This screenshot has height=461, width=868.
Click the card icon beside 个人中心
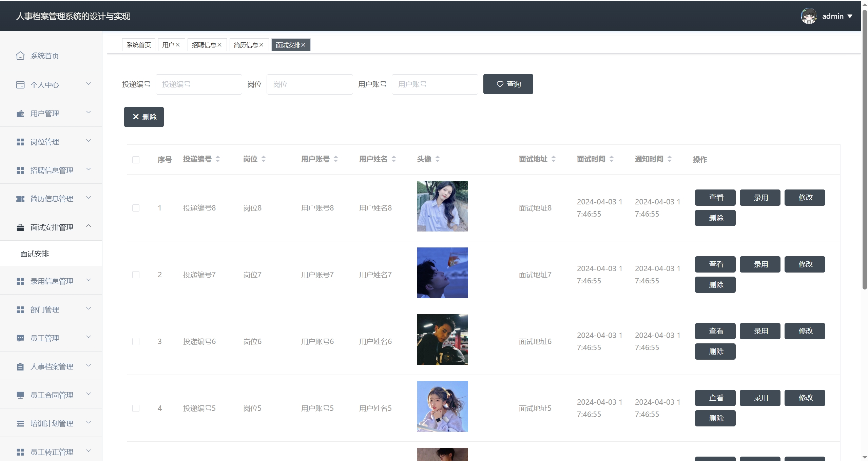[20, 85]
